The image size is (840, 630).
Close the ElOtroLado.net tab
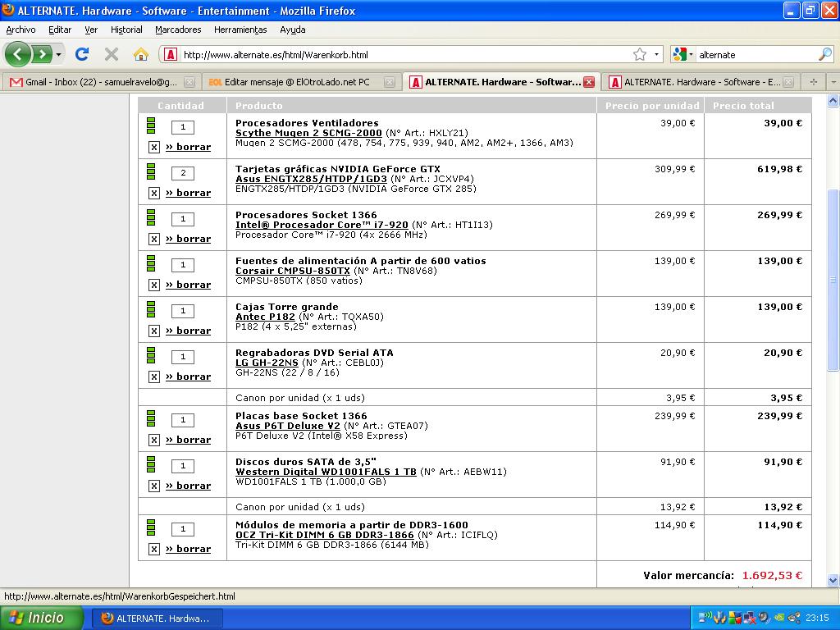390,82
